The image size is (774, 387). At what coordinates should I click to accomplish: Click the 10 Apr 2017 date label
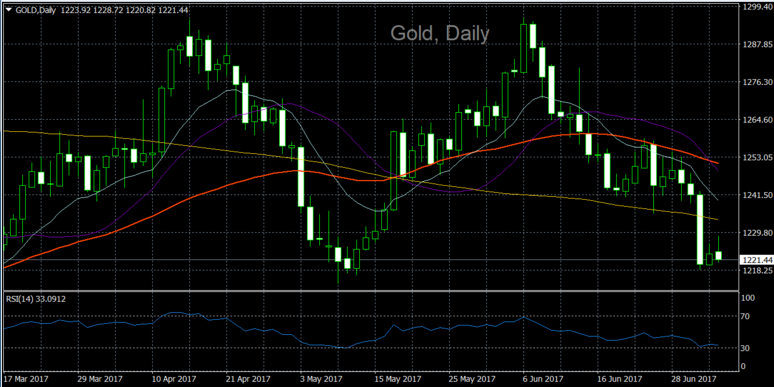[175, 379]
